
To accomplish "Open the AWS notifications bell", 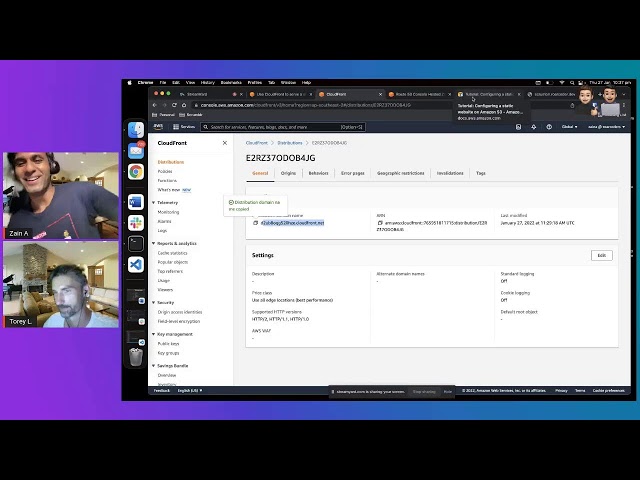I will pos(533,127).
